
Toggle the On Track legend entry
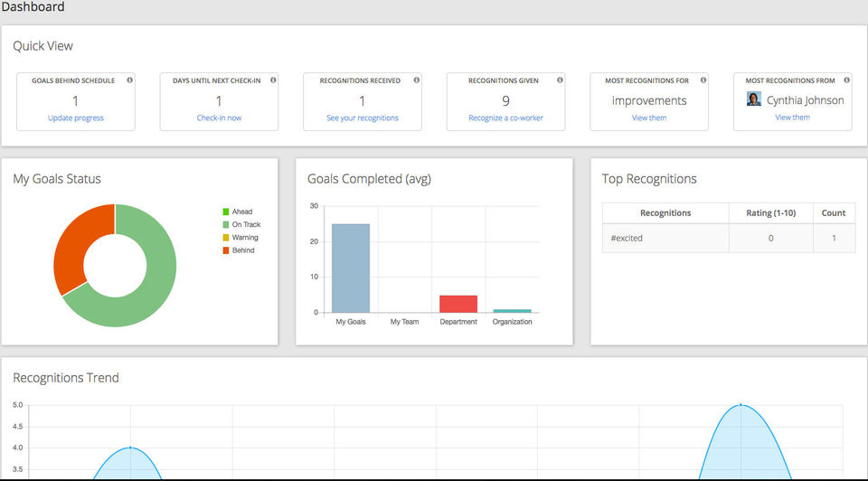pyautogui.click(x=241, y=225)
